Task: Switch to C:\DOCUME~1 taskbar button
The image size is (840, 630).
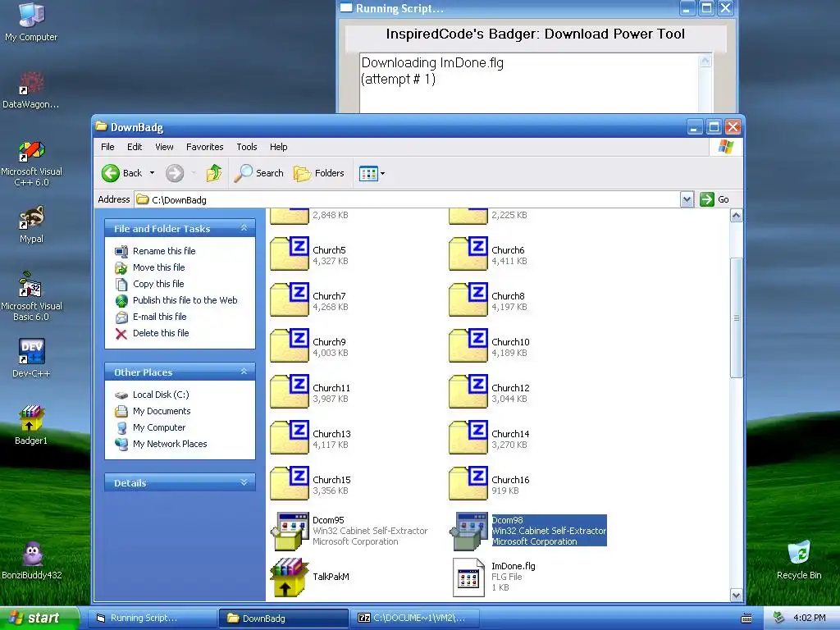Action: 416,618
